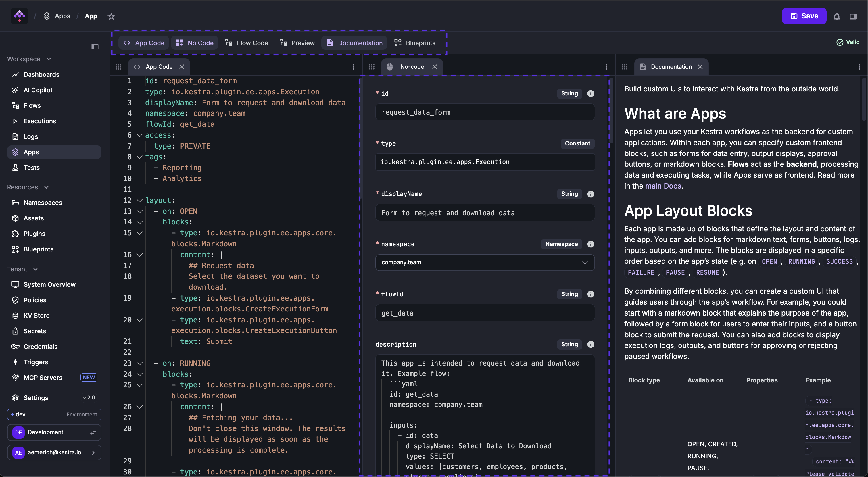Click the Kestra logo home icon
The image size is (868, 477).
click(20, 16)
